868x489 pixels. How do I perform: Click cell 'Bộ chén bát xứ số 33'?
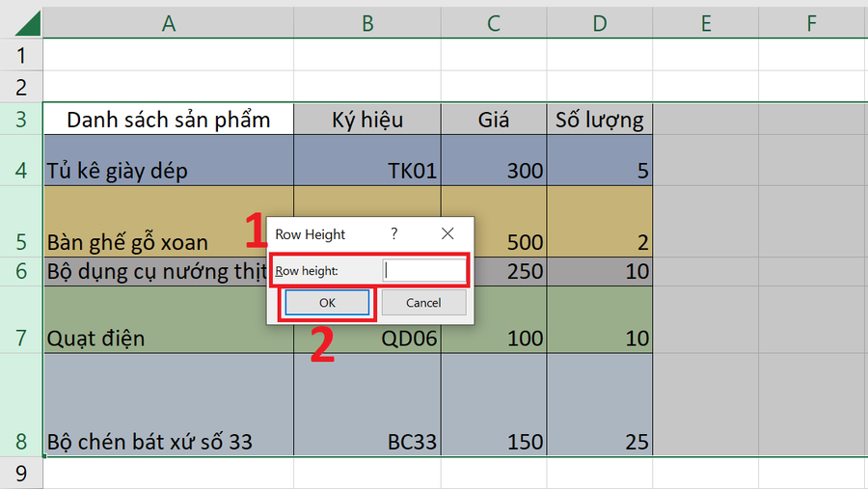pos(168,405)
